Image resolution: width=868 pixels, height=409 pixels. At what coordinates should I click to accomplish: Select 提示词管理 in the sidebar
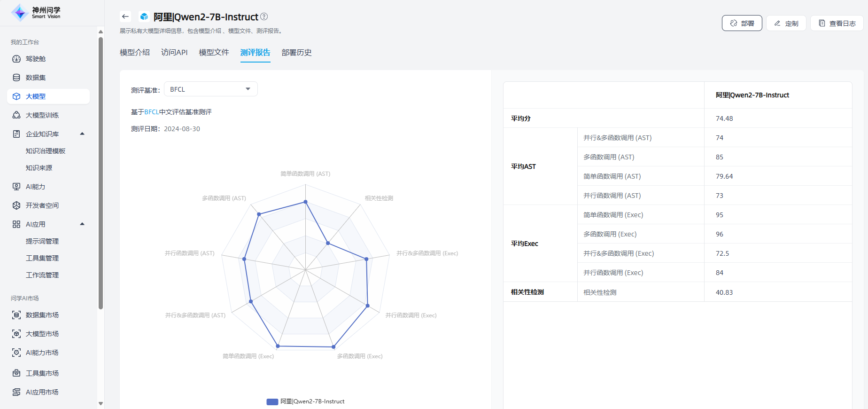click(42, 241)
